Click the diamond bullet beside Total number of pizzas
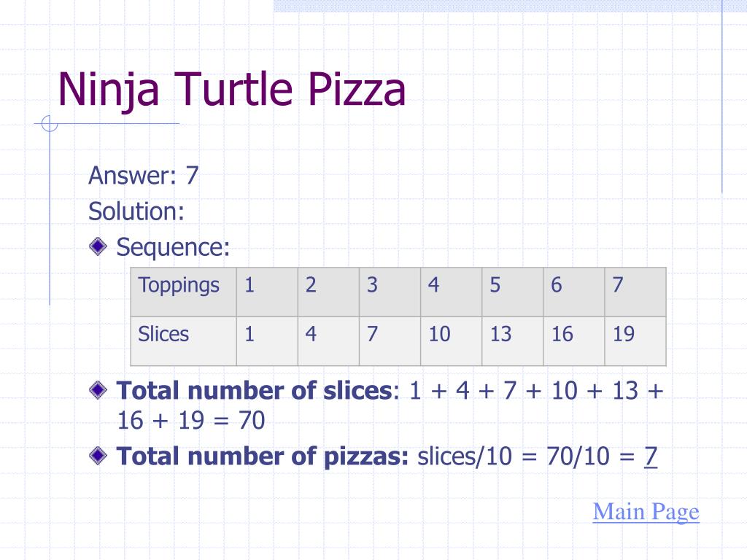Screen dimensions: 747x560 [98, 455]
